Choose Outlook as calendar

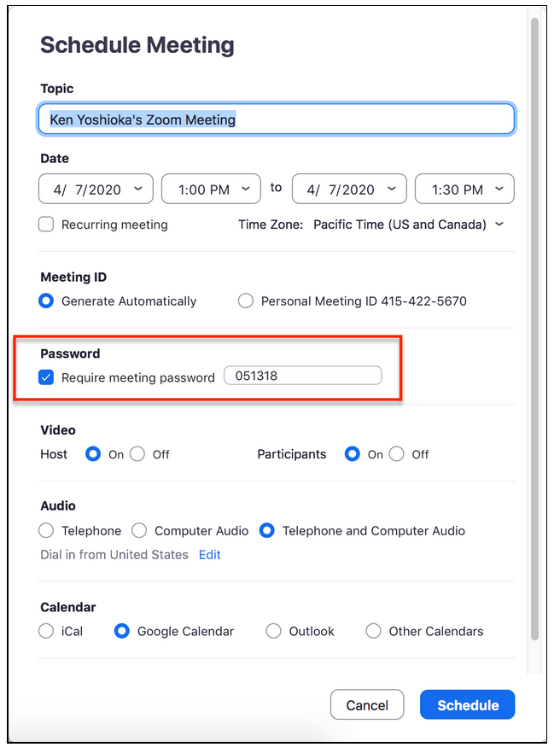click(273, 632)
